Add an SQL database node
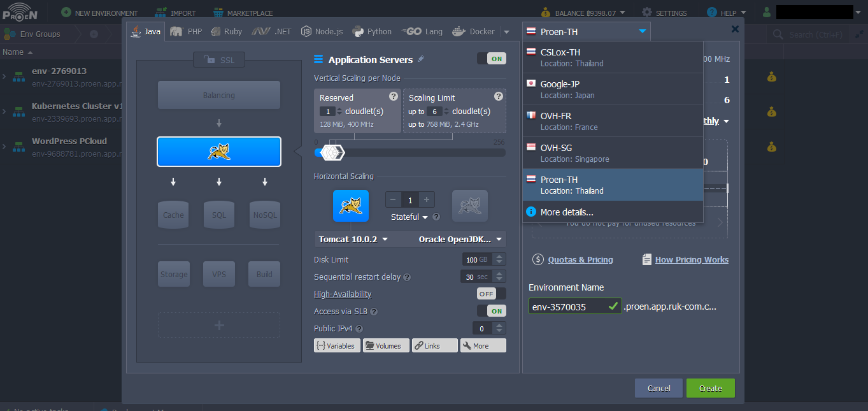The image size is (868, 411). point(219,214)
